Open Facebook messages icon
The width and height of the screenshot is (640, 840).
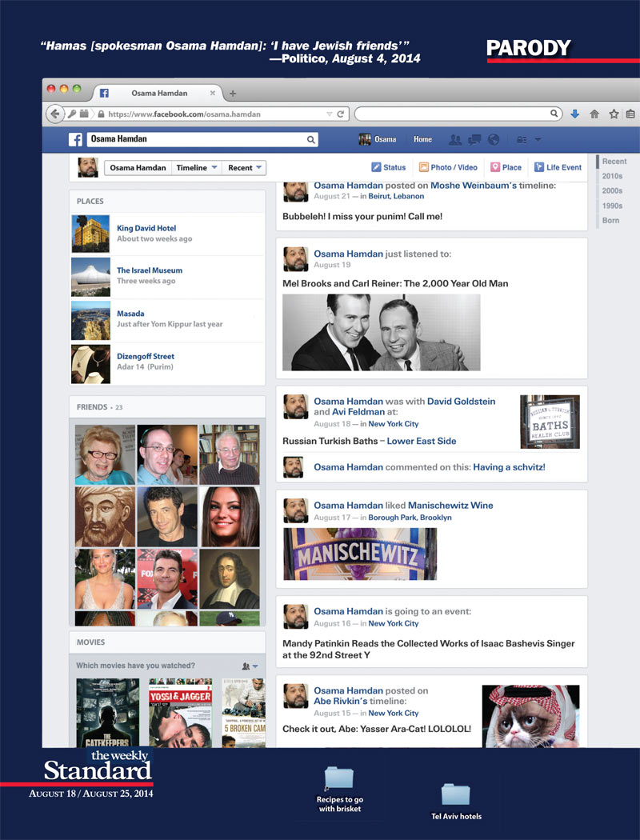click(474, 140)
